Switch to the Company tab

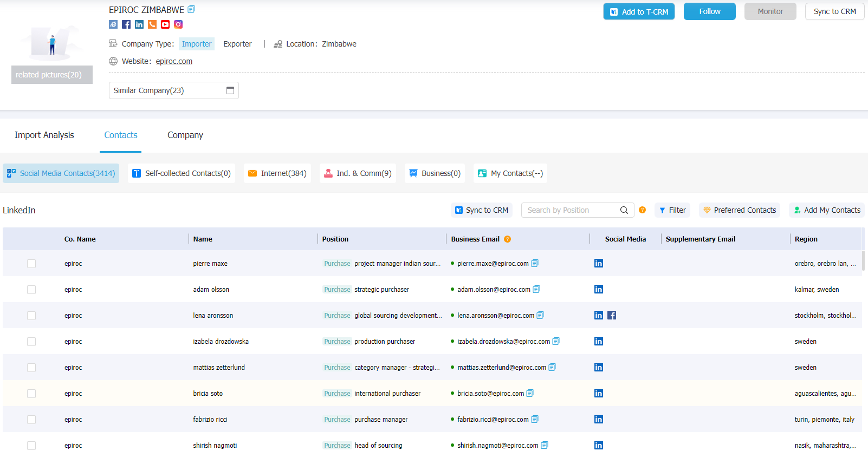[x=185, y=135]
